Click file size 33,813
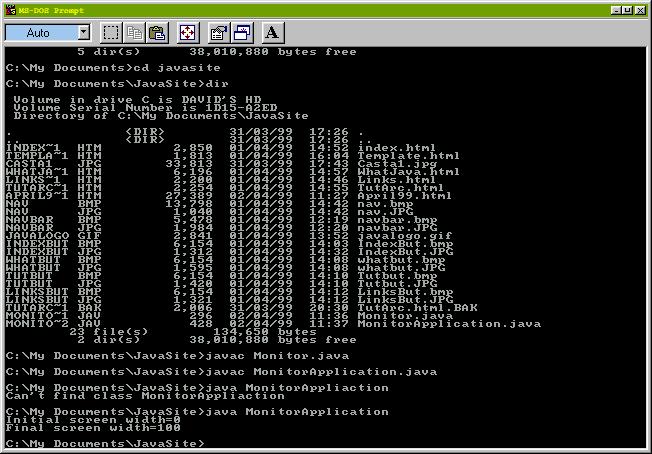The height and width of the screenshot is (454, 652). tap(189, 163)
